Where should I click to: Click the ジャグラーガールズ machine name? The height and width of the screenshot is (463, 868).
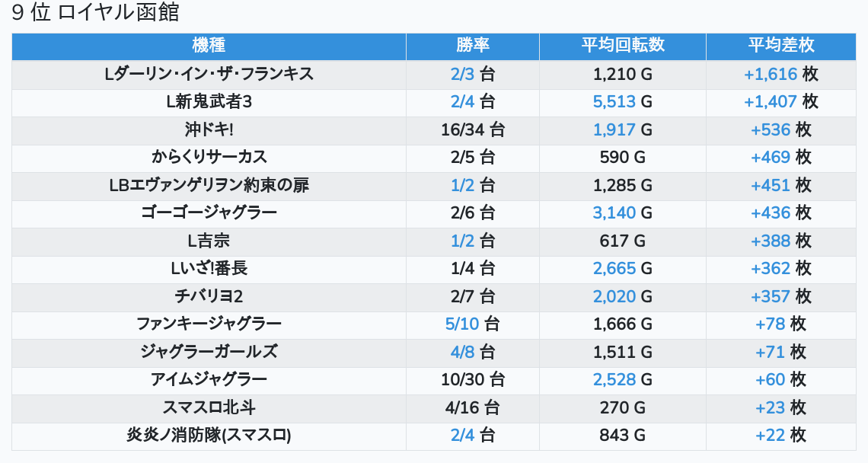point(209,352)
